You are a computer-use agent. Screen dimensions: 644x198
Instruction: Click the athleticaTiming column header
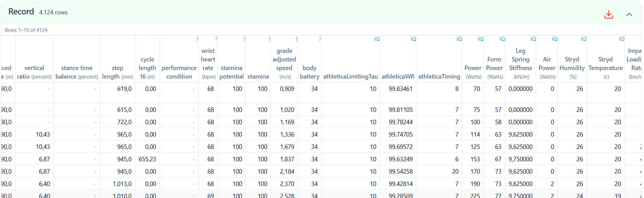point(439,77)
